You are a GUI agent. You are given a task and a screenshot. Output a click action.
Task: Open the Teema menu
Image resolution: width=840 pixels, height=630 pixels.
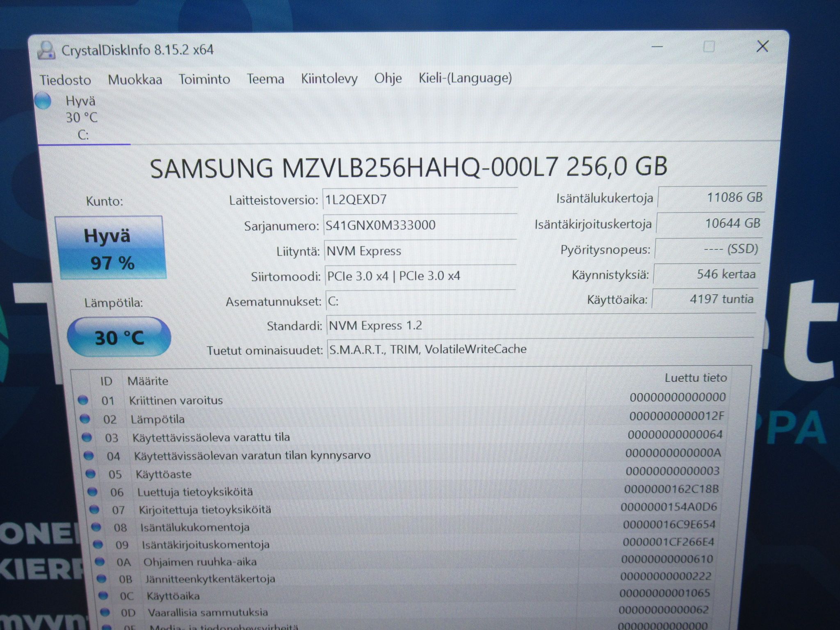[x=265, y=78]
